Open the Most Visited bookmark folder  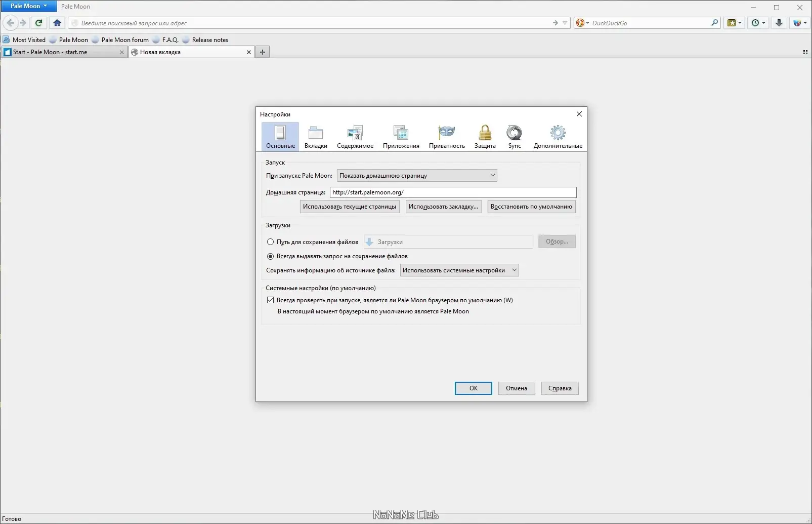tap(24, 40)
